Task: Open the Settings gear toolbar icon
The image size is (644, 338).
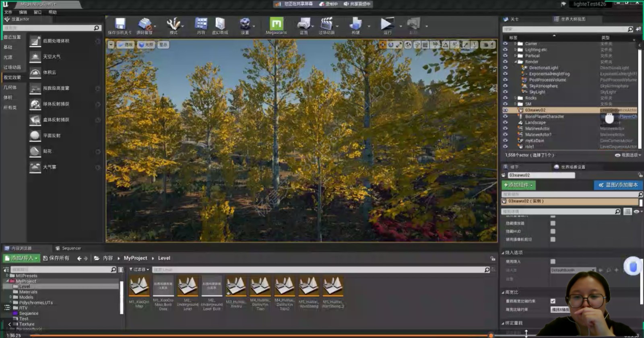Action: (245, 24)
